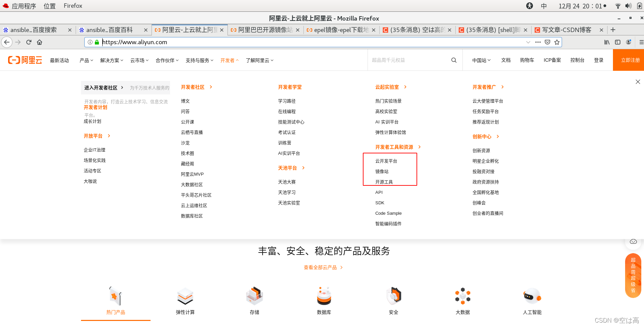This screenshot has height=327, width=644.
Task: Click the 进入开发者社区 button
Action: pos(104,88)
